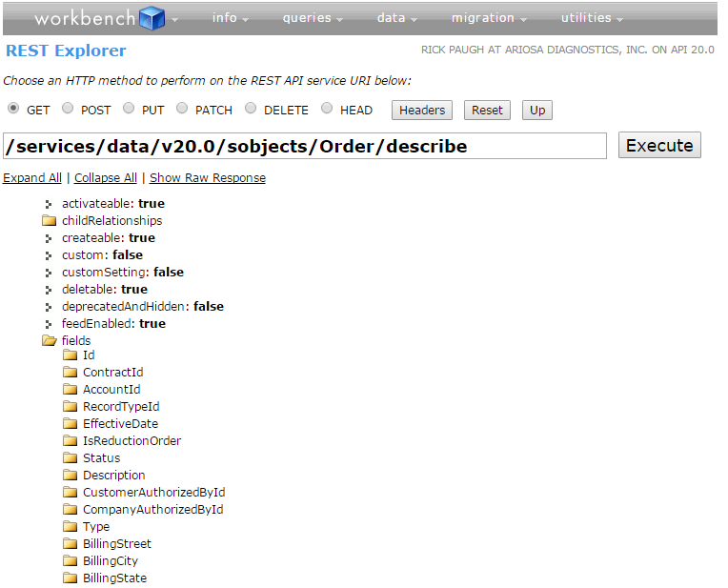Click the arrow beside createable
Screen dimensions: 728x588
pyautogui.click(x=49, y=238)
